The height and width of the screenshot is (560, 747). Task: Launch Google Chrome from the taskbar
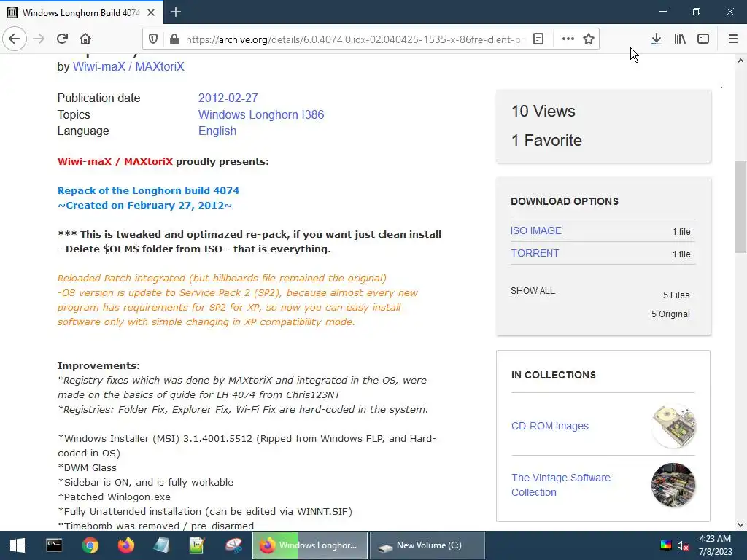coord(90,545)
